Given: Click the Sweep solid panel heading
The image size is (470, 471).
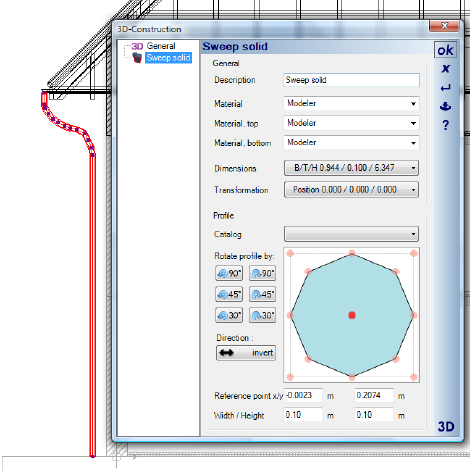Looking at the screenshot, I should click(235, 46).
